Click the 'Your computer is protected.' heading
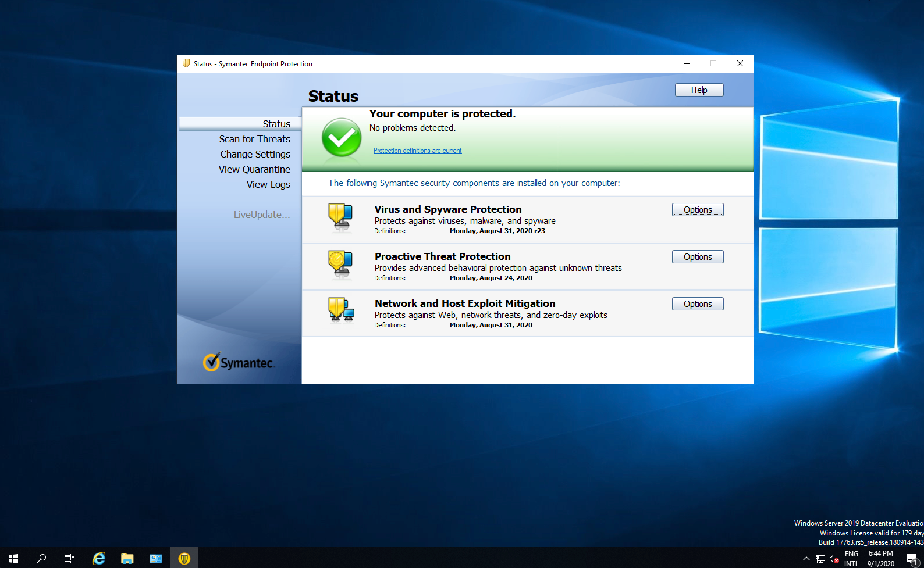 click(x=442, y=114)
